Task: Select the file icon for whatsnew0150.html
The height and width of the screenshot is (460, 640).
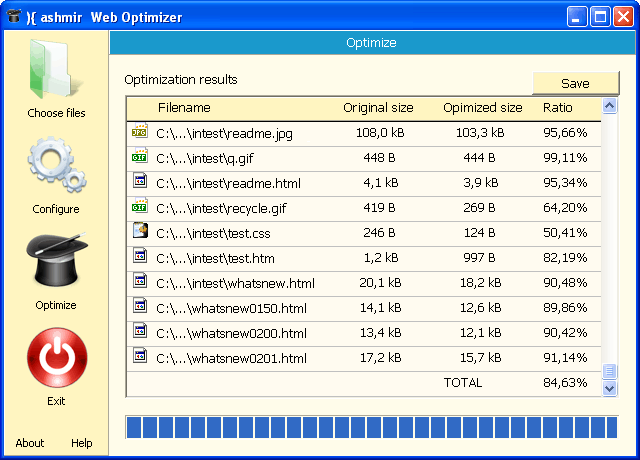Action: [140, 306]
